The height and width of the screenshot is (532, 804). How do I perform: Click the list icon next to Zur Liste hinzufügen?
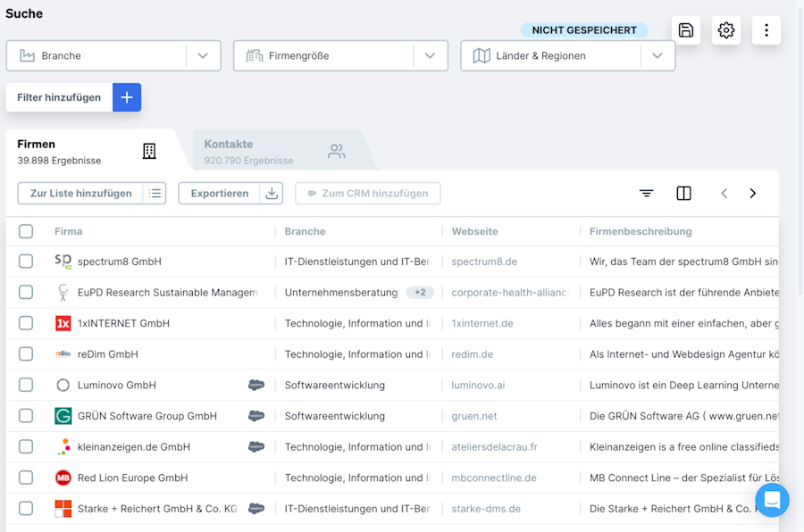click(x=155, y=193)
